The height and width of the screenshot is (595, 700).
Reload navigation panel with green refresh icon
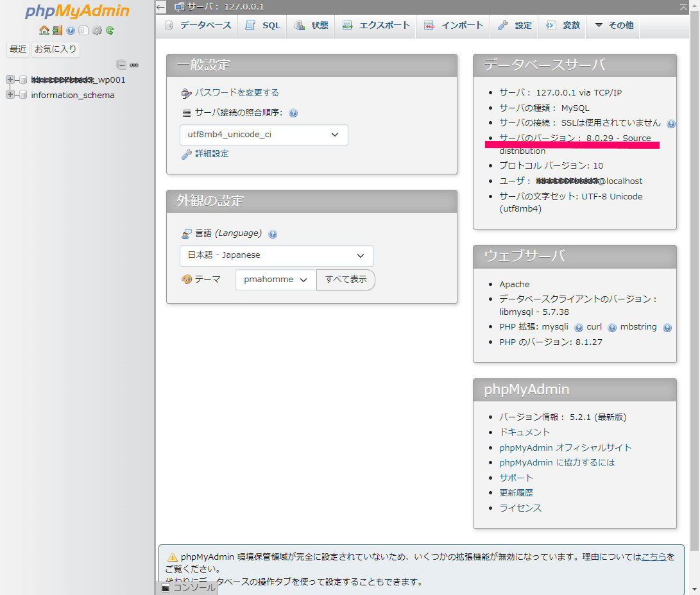(x=110, y=30)
